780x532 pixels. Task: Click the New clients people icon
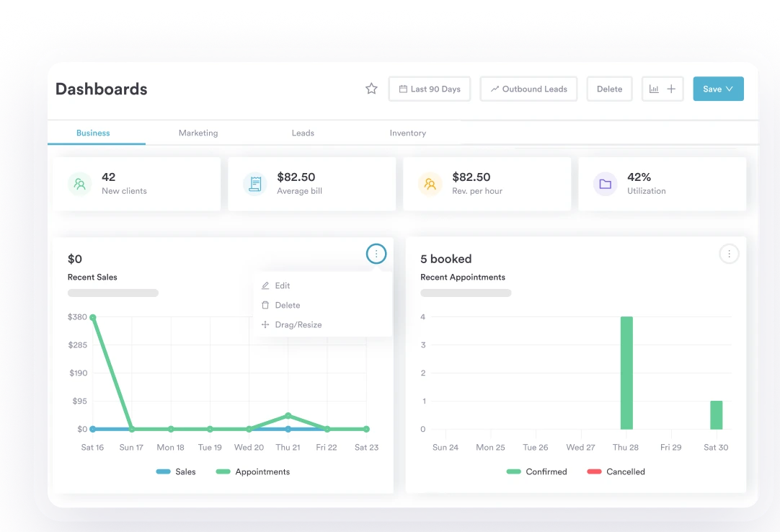[x=80, y=184]
